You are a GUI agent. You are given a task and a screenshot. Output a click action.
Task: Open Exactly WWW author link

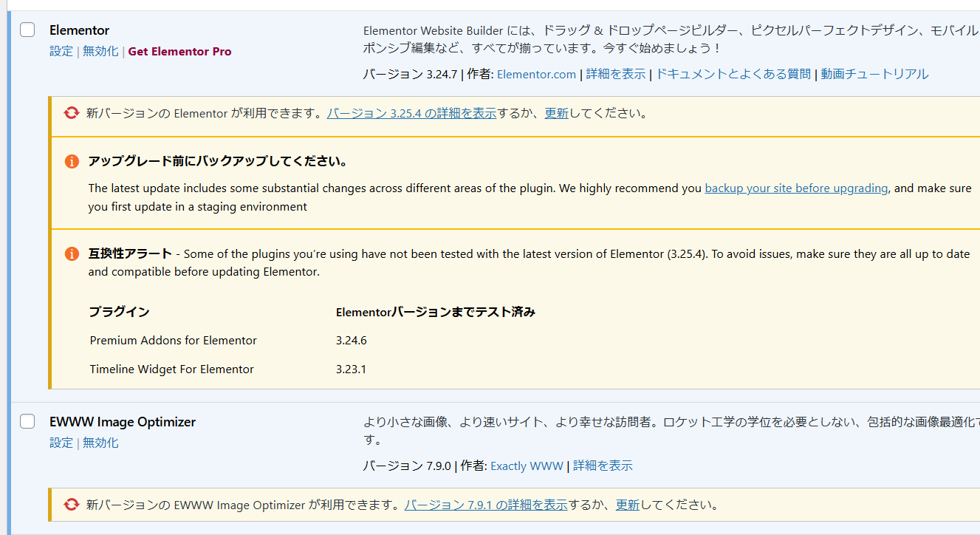click(527, 466)
